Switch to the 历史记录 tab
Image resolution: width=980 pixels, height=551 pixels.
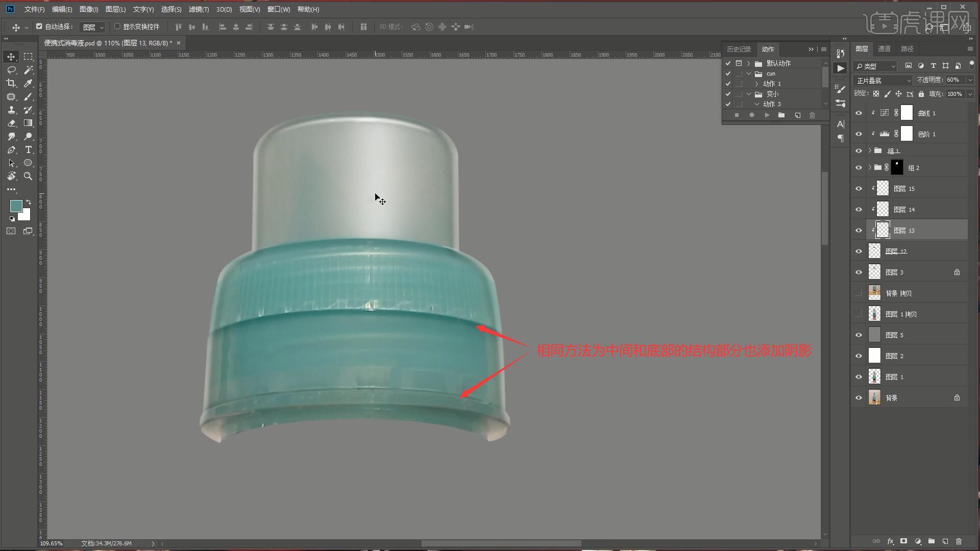(739, 49)
